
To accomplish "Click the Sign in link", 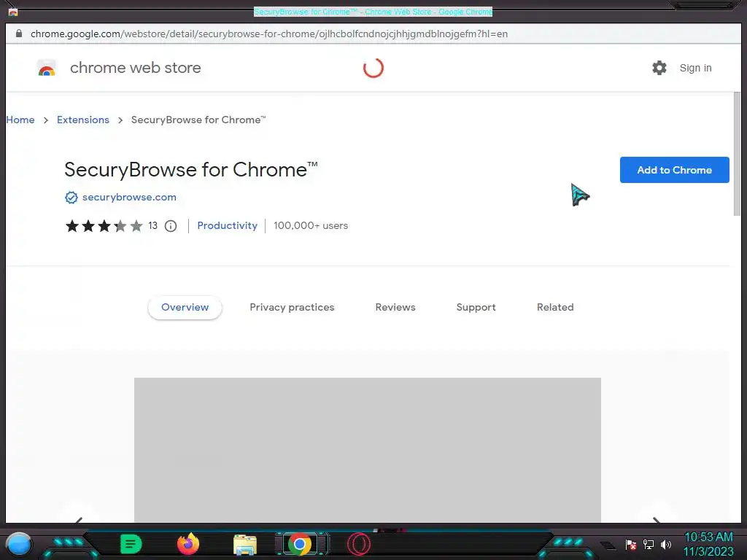I will coord(695,68).
